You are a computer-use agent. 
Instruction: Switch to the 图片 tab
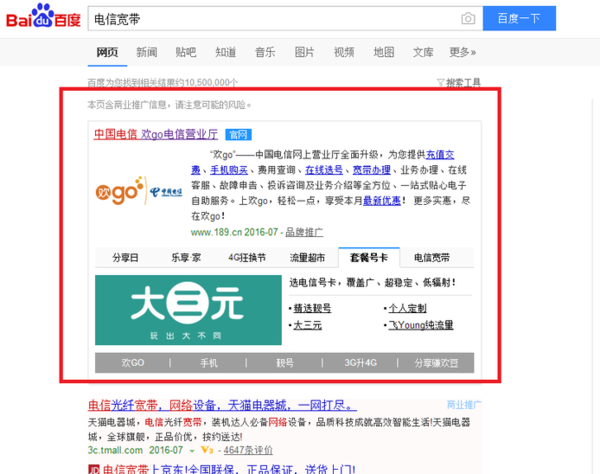pyautogui.click(x=304, y=52)
